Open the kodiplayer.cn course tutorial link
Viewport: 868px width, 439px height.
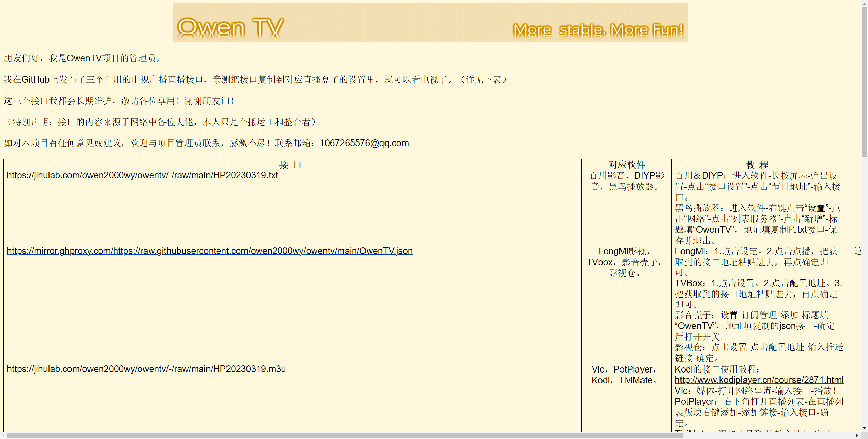click(x=759, y=380)
